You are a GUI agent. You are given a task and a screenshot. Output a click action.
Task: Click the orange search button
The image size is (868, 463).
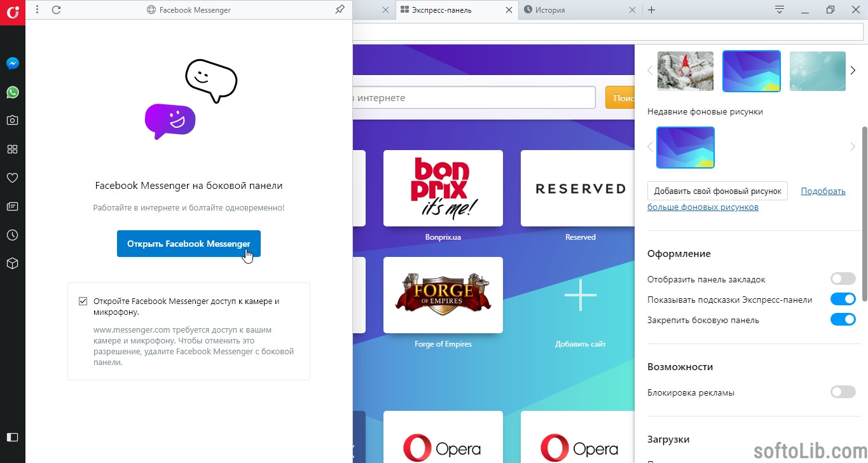[x=621, y=98]
